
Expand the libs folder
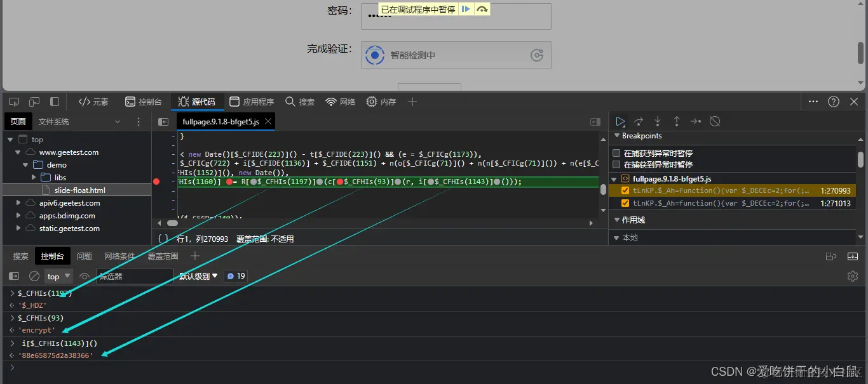pyautogui.click(x=34, y=178)
